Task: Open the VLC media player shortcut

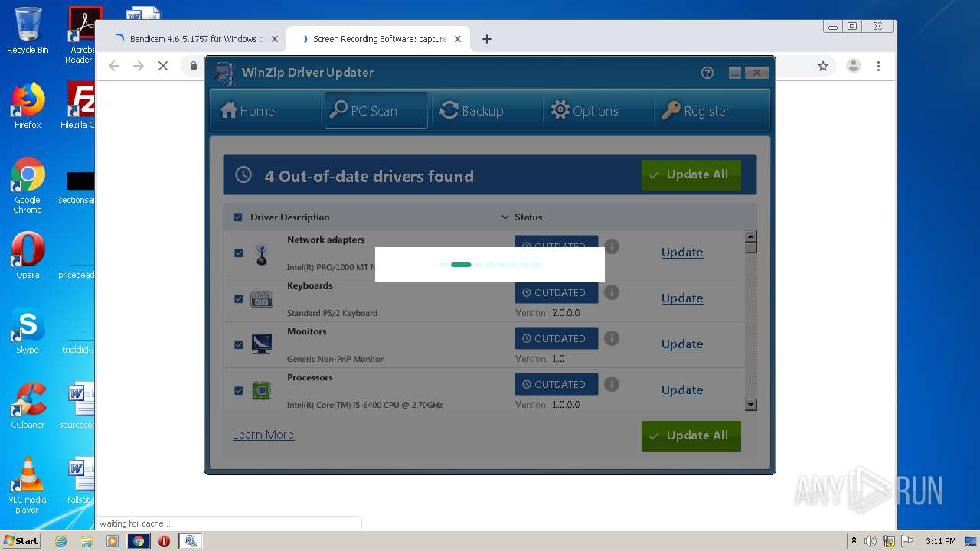Action: [28, 485]
